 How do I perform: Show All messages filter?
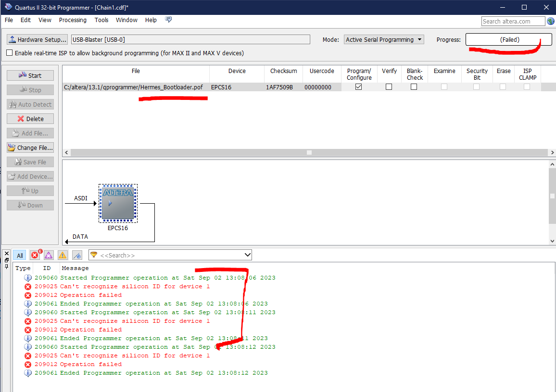[x=20, y=255]
